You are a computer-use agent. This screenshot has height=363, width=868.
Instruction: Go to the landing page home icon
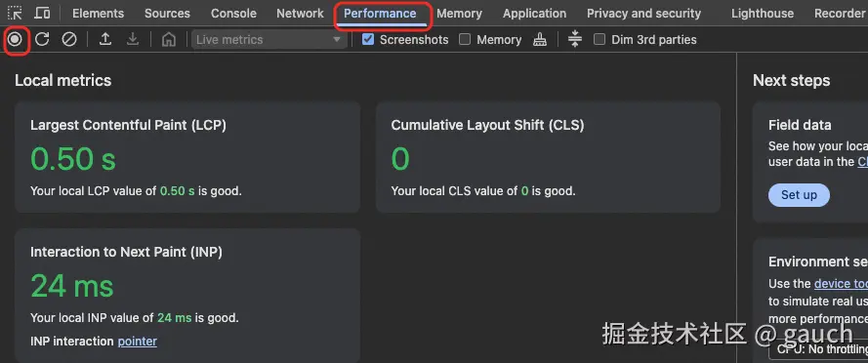click(169, 39)
